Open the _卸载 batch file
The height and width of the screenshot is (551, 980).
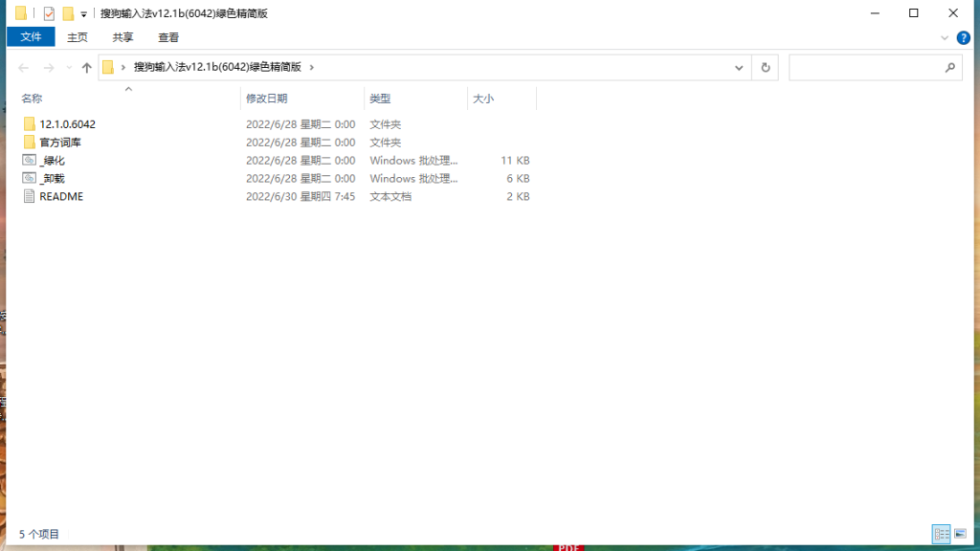tap(53, 178)
